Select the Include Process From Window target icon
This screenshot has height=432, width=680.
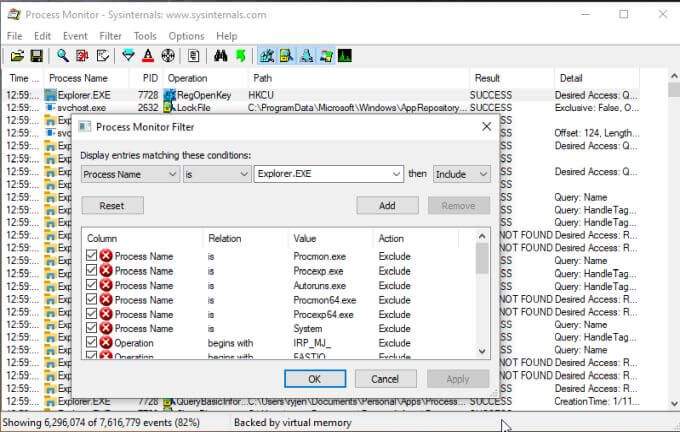pyautogui.click(x=168, y=56)
